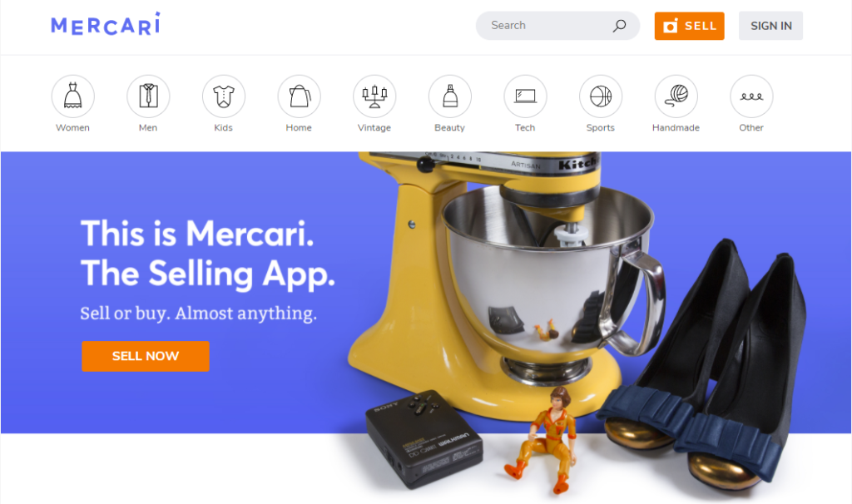Focus the Search input field

pyautogui.click(x=557, y=26)
